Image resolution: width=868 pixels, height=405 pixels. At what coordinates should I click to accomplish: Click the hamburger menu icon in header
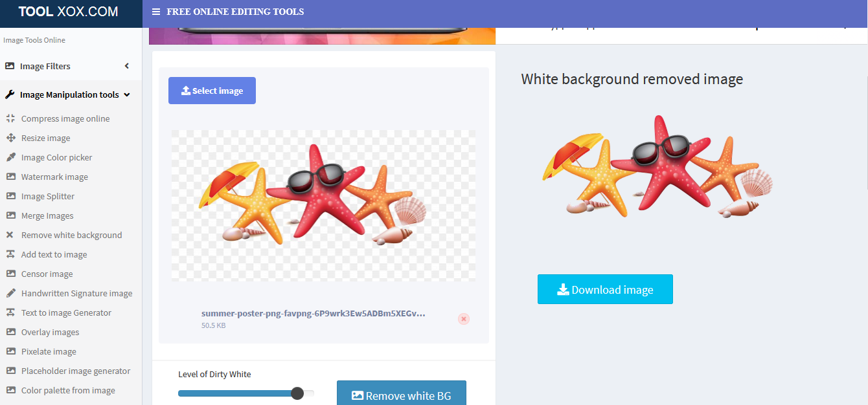pos(155,12)
